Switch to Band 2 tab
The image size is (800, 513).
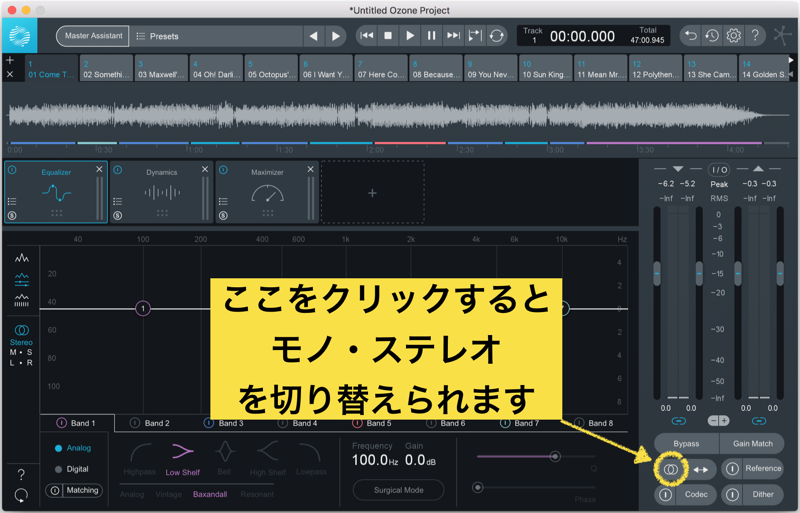pos(151,423)
